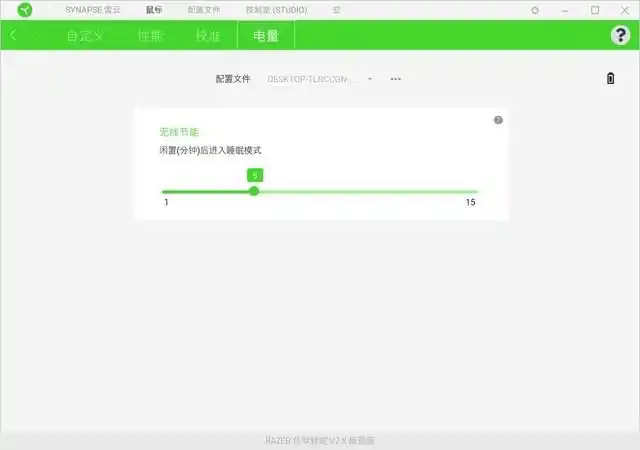Open the three-dot profile options menu

(x=396, y=78)
